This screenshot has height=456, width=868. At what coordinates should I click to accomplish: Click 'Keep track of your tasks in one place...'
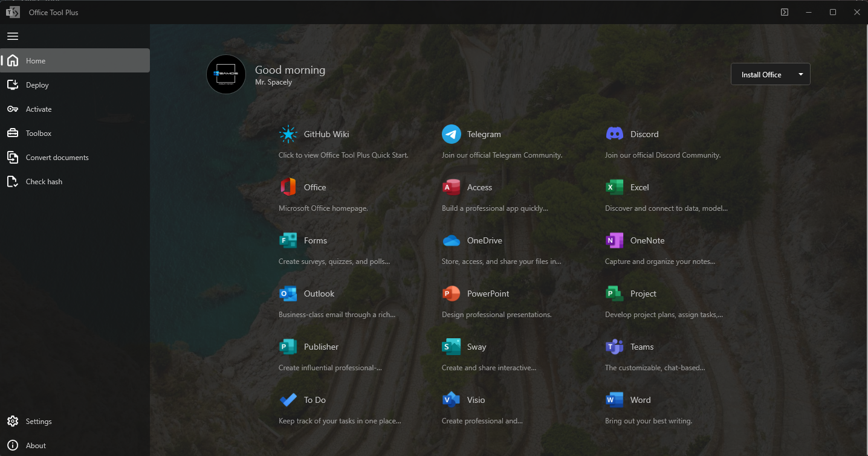click(x=340, y=421)
